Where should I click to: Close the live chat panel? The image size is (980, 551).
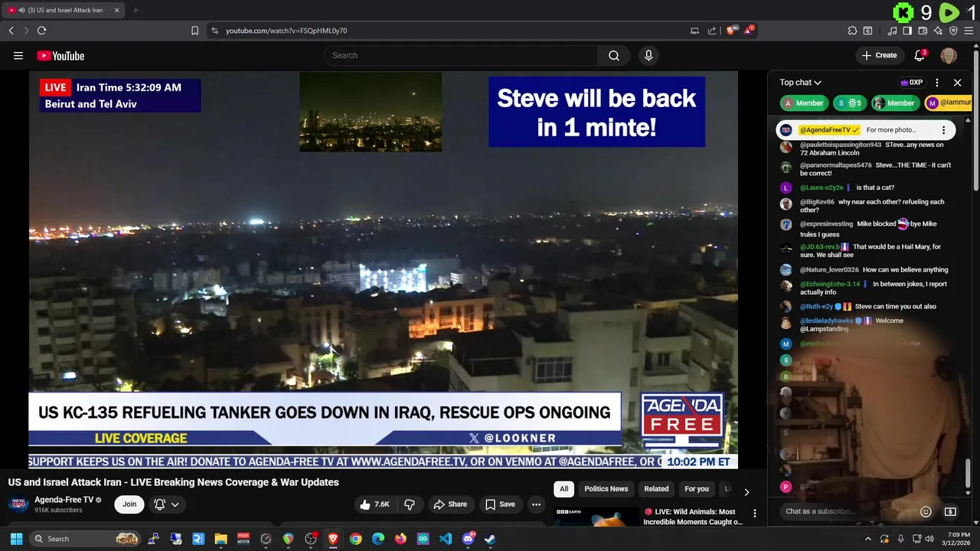(957, 83)
